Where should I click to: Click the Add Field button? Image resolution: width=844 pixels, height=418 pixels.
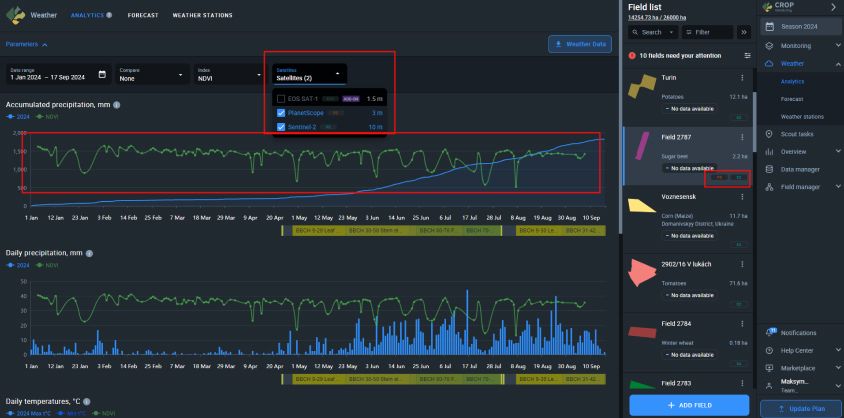pos(689,405)
